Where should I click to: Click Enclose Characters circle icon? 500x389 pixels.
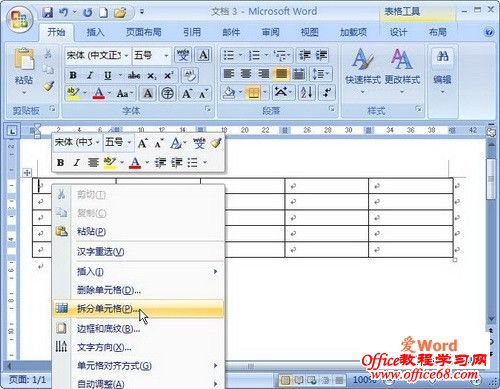[x=167, y=93]
